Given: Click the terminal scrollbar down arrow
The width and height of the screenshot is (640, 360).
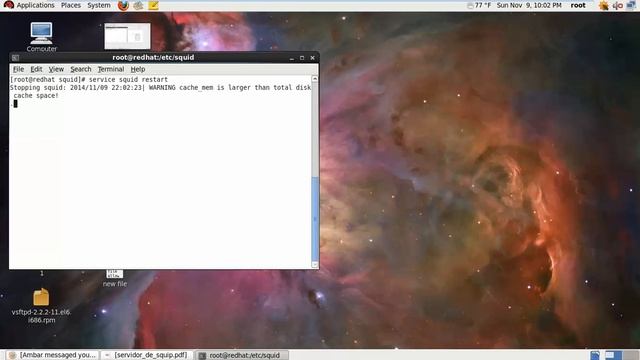Looking at the screenshot, I should click(x=315, y=264).
